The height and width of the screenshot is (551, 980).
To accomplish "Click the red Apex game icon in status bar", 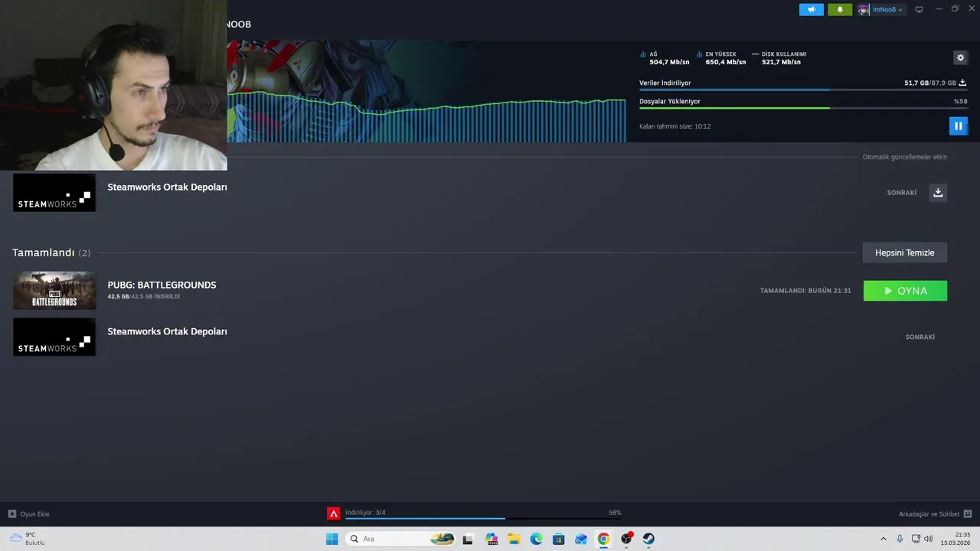I will click(333, 514).
